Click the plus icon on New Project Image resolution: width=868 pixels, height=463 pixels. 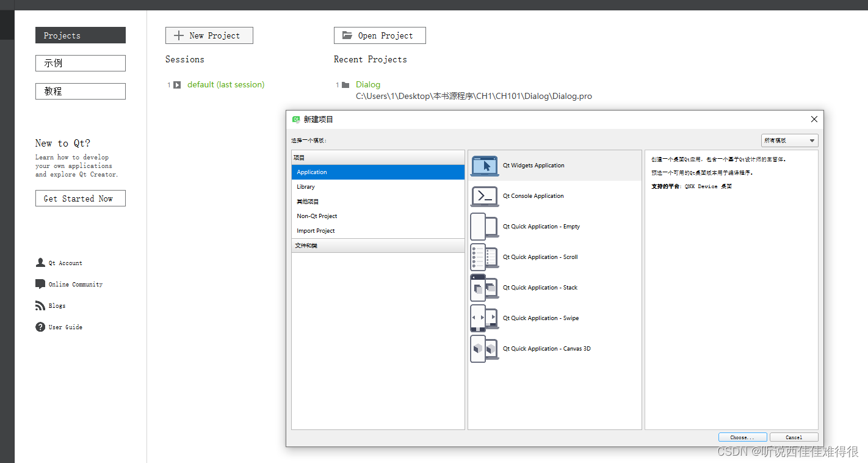pos(179,35)
